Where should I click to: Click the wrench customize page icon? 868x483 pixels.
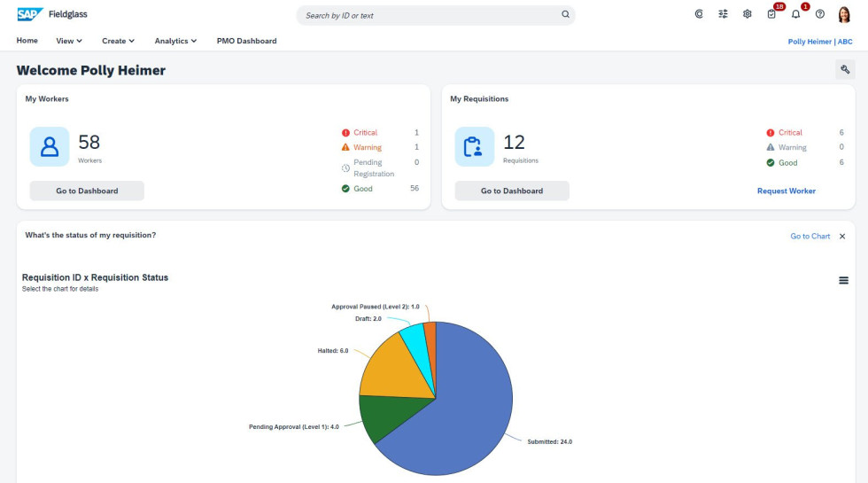click(x=845, y=70)
